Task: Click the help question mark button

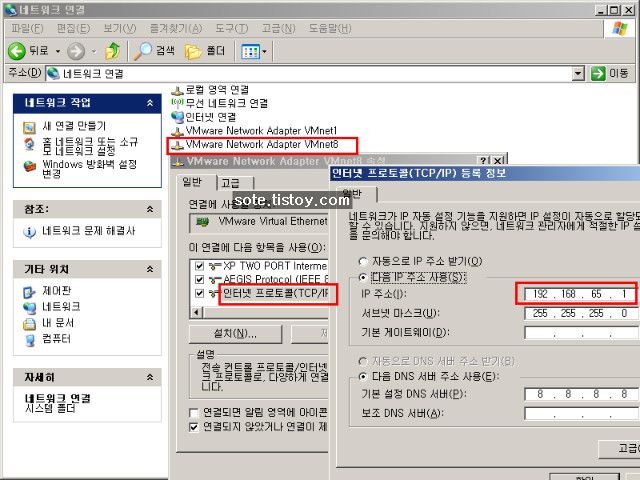Action: [483, 160]
